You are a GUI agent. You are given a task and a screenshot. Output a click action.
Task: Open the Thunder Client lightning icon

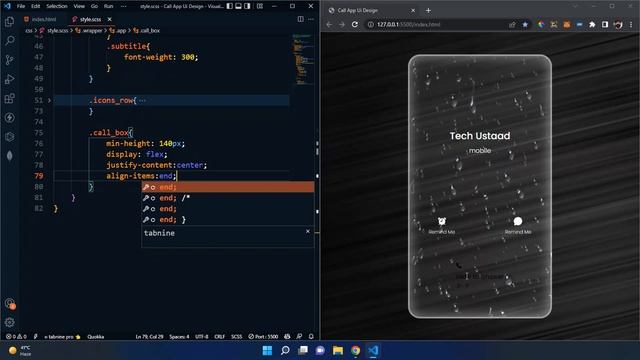coord(9,118)
